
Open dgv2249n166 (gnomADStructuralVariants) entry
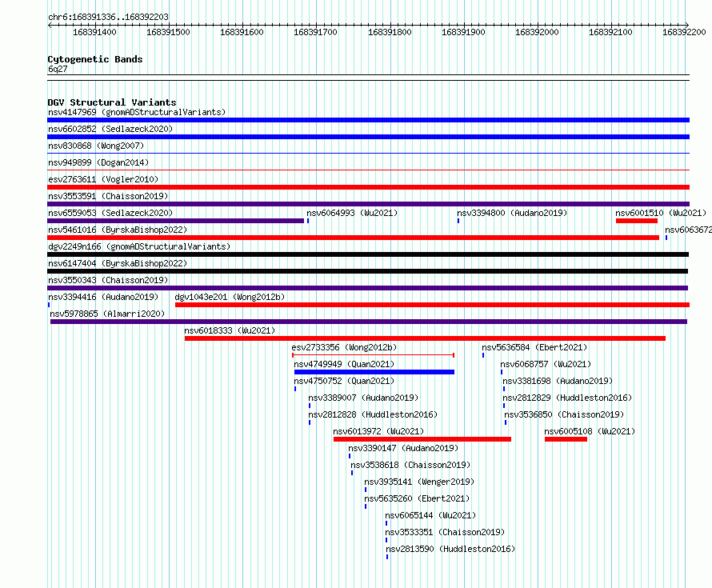pos(139,246)
